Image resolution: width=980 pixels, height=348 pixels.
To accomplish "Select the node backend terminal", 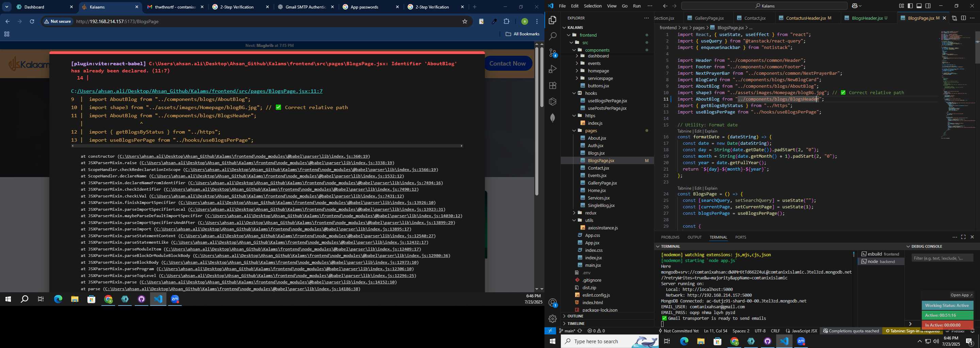I will coord(881,261).
